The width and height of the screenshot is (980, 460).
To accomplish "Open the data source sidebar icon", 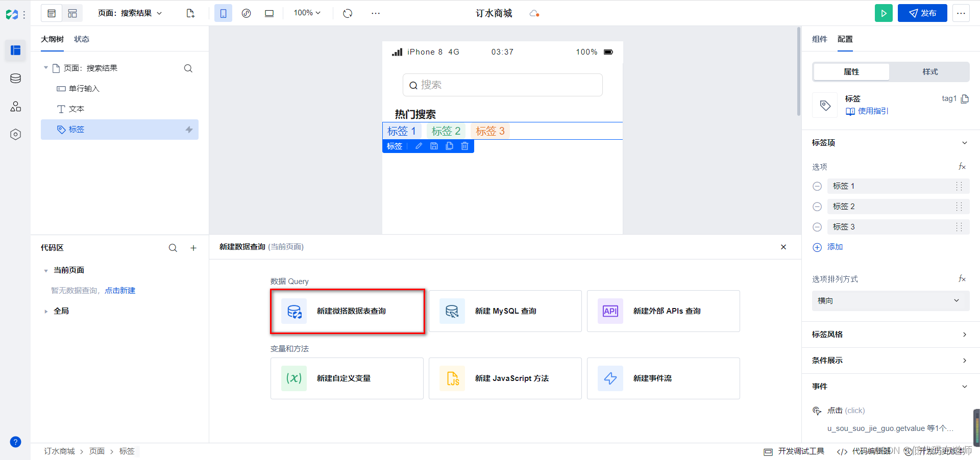I will pos(15,79).
